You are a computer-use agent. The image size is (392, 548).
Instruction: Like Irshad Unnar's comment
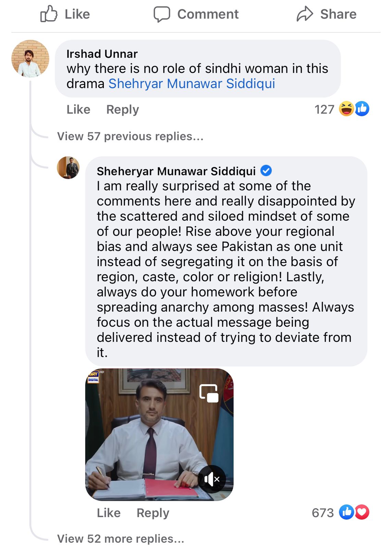[x=78, y=110]
